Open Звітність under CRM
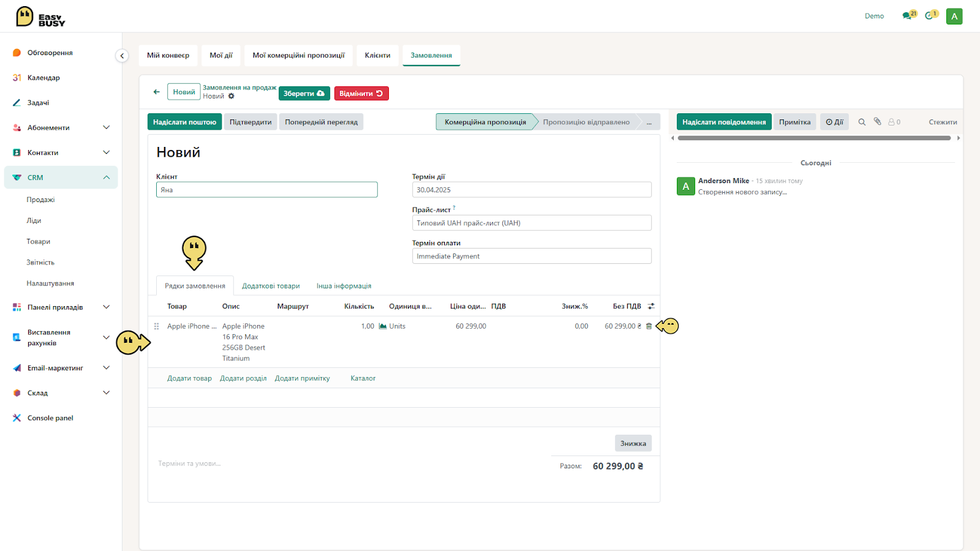Image resolution: width=980 pixels, height=551 pixels. coord(40,262)
